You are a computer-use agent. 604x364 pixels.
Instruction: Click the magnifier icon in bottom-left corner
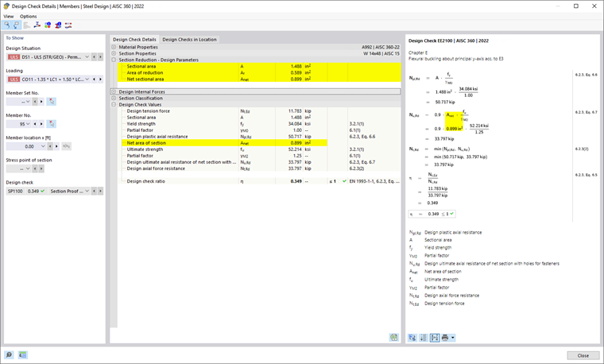pyautogui.click(x=9, y=354)
